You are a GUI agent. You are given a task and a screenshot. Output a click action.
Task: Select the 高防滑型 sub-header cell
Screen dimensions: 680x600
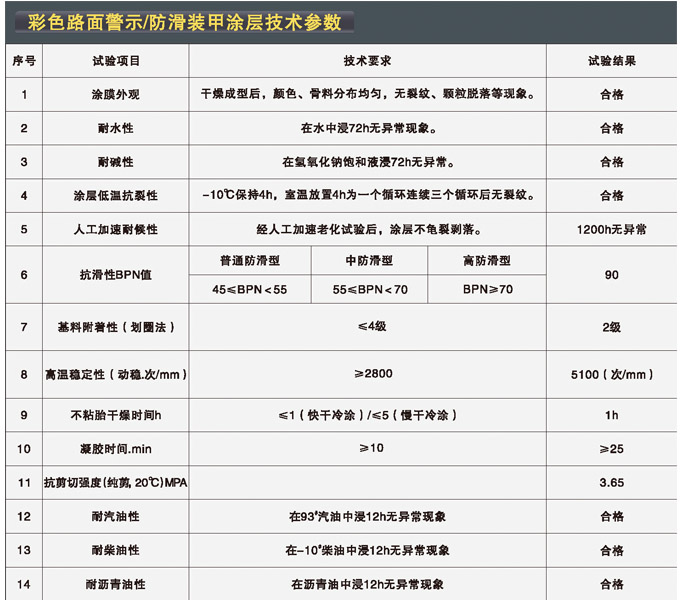pos(487,260)
